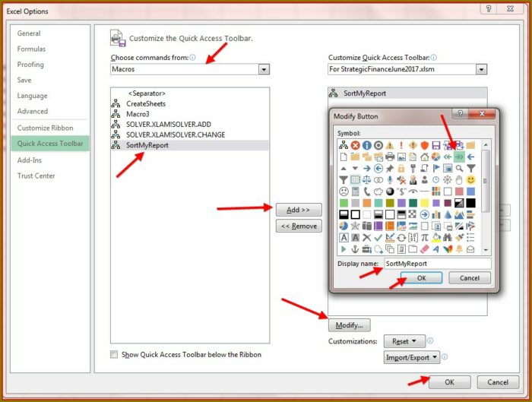Screen dimensions: 532x402
Task: Expand the Reset dropdown button
Action: [x=404, y=341]
